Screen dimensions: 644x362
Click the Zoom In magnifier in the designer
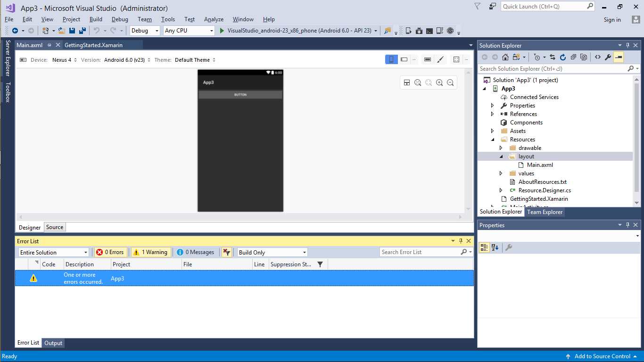439,82
